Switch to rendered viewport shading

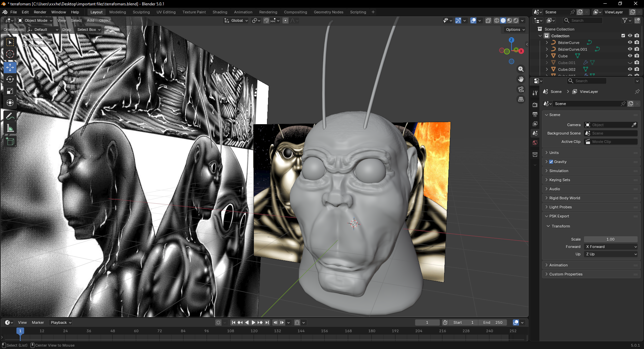[x=516, y=20]
